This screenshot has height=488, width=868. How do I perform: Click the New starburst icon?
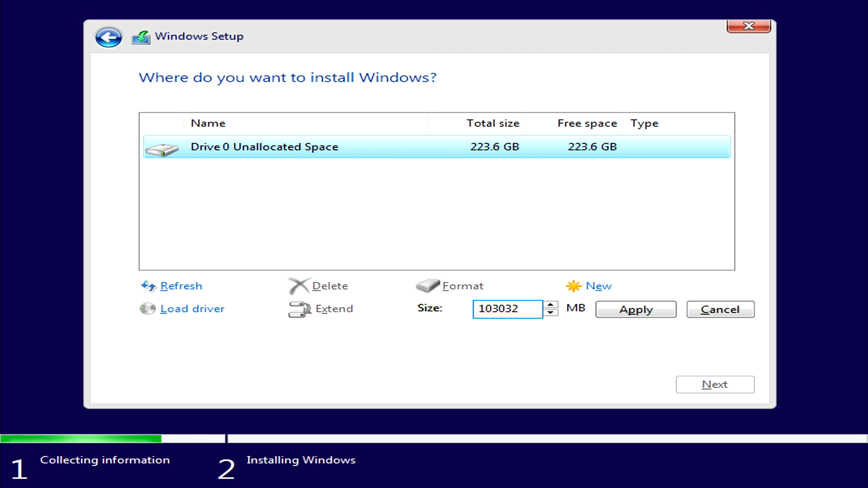[573, 286]
